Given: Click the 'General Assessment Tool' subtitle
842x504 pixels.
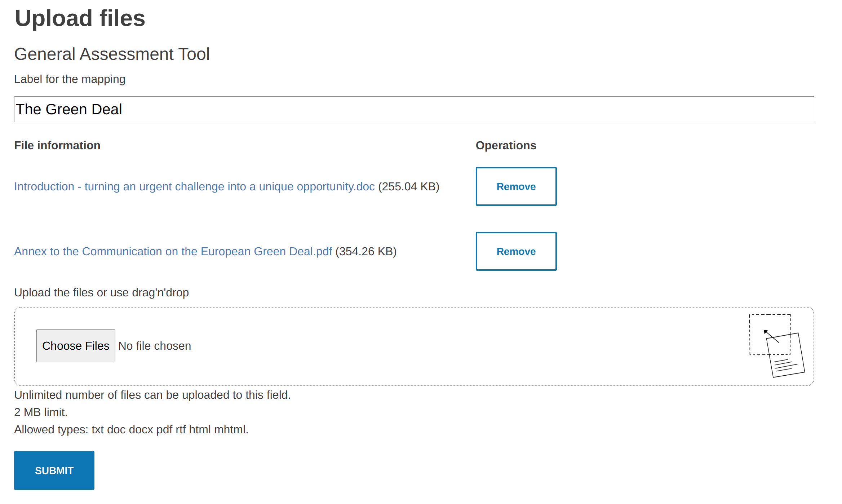Looking at the screenshot, I should click(x=112, y=54).
